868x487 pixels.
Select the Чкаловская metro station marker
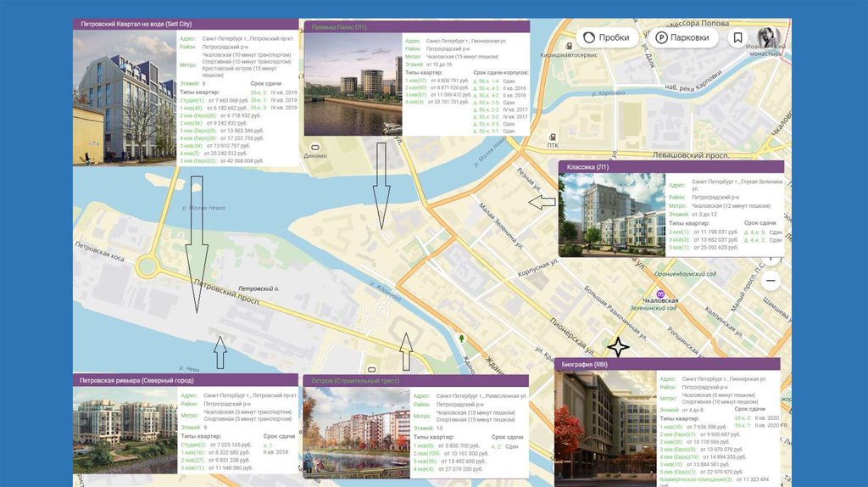659,294
